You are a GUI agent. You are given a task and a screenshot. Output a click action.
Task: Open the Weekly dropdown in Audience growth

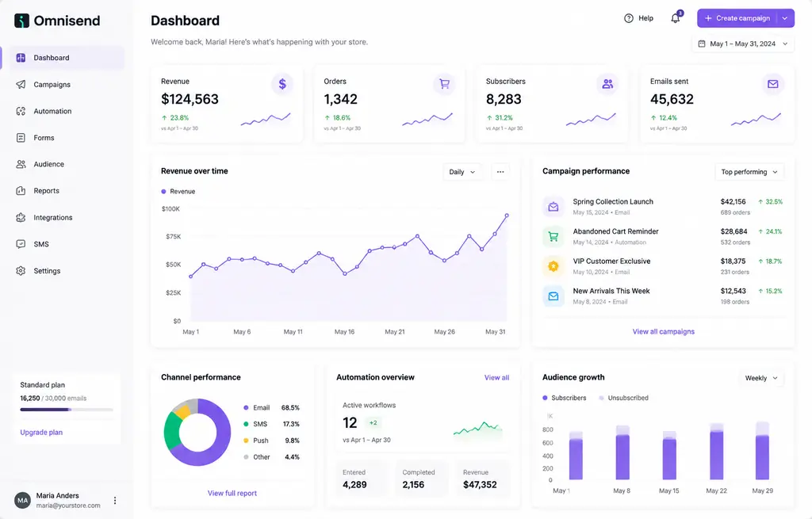click(x=761, y=378)
